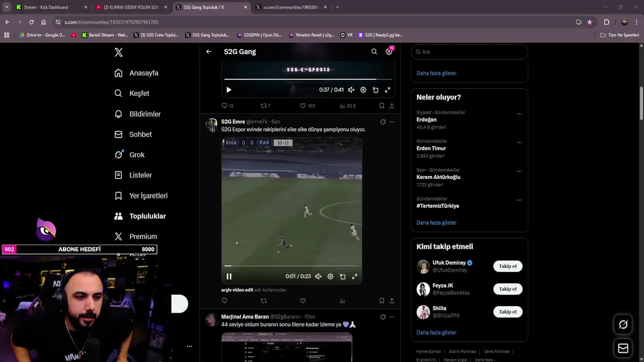
Task: Open Grok action on S2G Emre's post
Action: [x=383, y=122]
